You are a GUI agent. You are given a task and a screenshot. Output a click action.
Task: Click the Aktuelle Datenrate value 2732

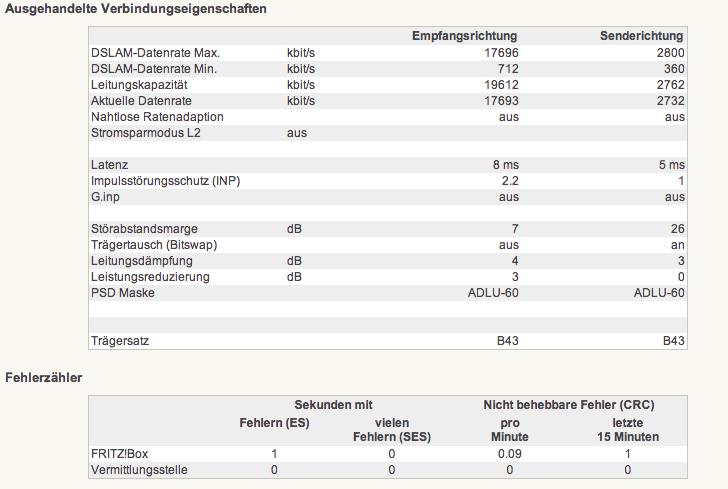[x=670, y=101]
